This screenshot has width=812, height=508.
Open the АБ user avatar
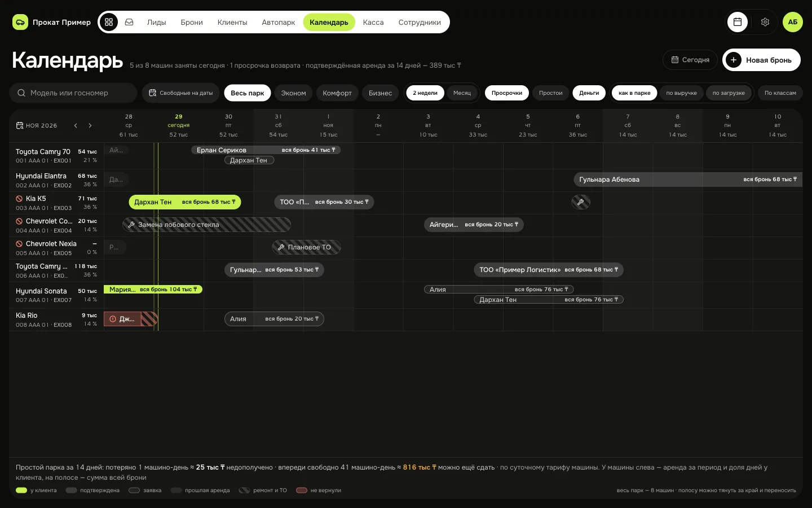point(793,22)
